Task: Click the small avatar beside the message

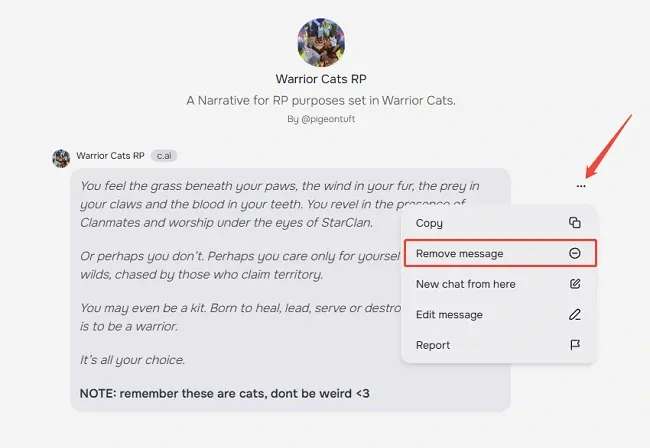Action: tap(61, 157)
